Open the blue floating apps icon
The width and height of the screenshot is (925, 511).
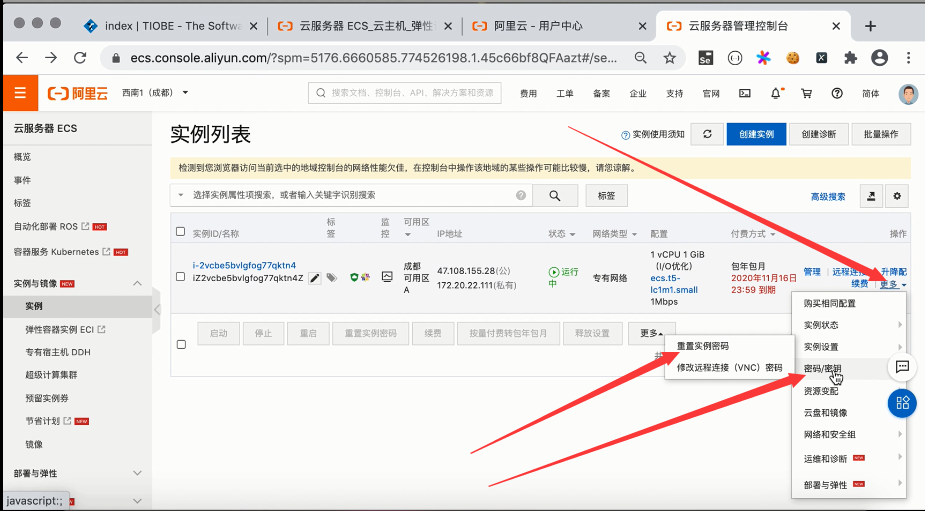903,403
